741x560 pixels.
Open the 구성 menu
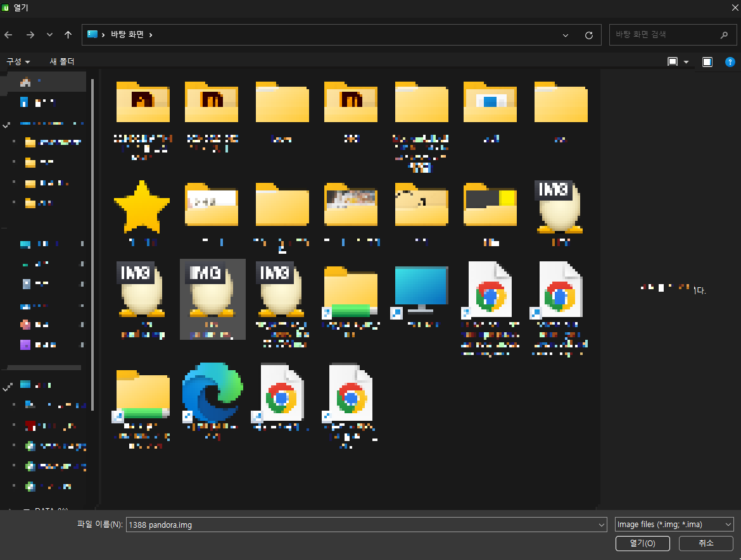(x=18, y=61)
